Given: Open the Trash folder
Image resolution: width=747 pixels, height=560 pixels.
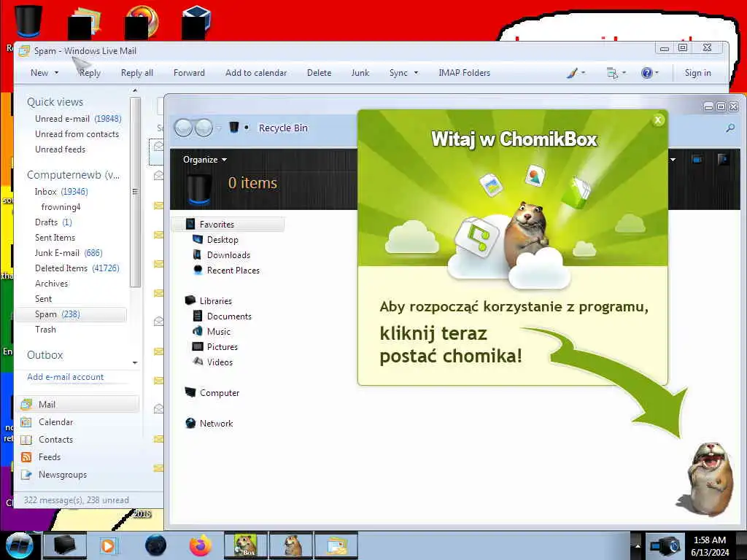Looking at the screenshot, I should (x=45, y=330).
